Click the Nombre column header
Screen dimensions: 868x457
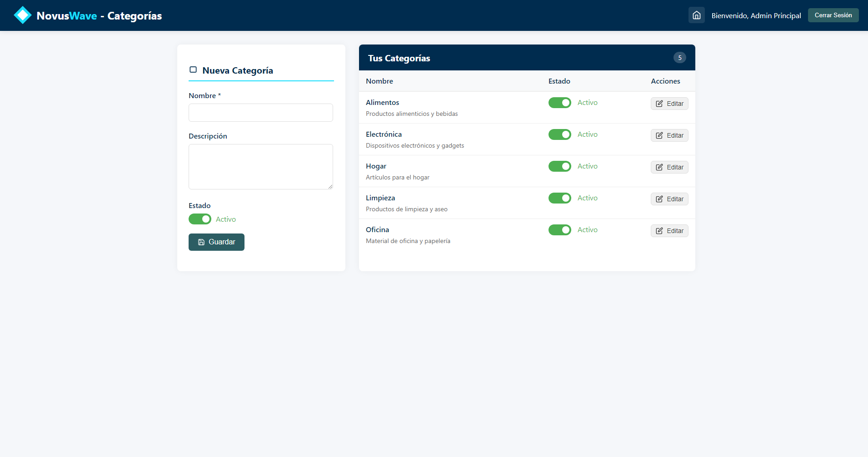[379, 81]
